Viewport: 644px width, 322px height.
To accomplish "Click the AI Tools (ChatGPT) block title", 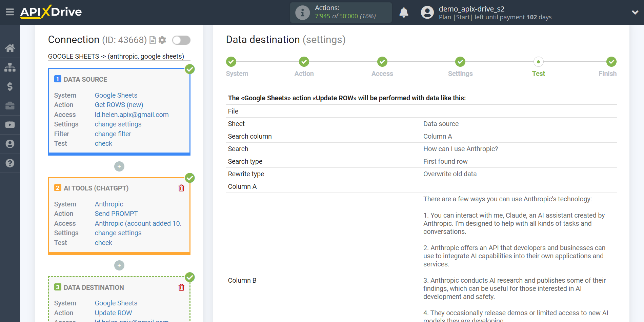I will 96,188.
